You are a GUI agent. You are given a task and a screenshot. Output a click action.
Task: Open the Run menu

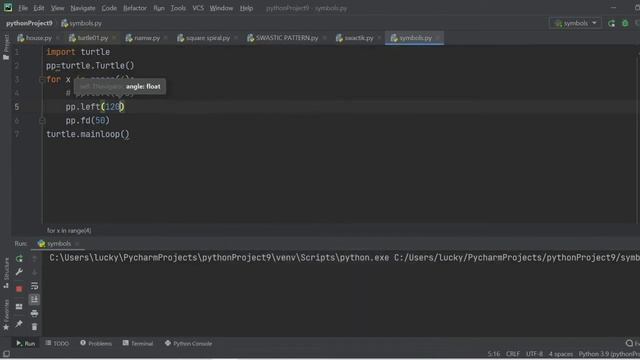[x=159, y=8]
